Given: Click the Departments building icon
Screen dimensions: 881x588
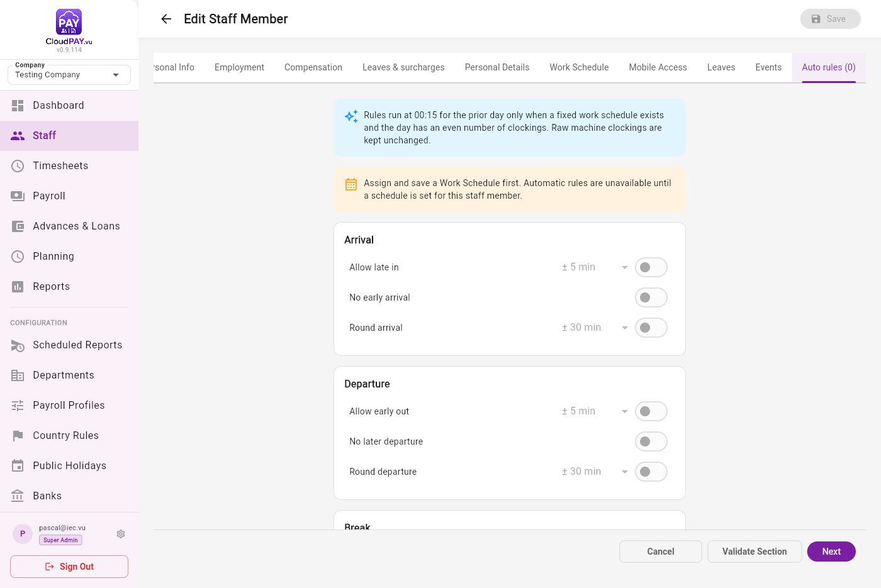Looking at the screenshot, I should click(x=18, y=375).
